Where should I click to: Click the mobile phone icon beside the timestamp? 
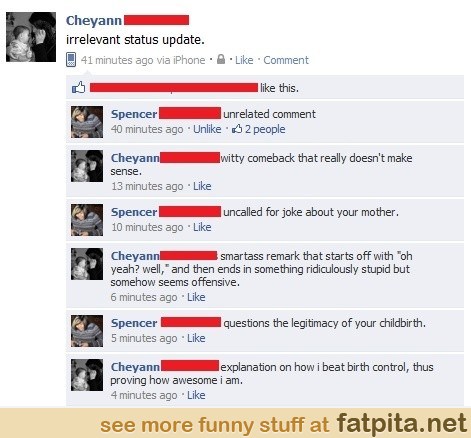71,60
